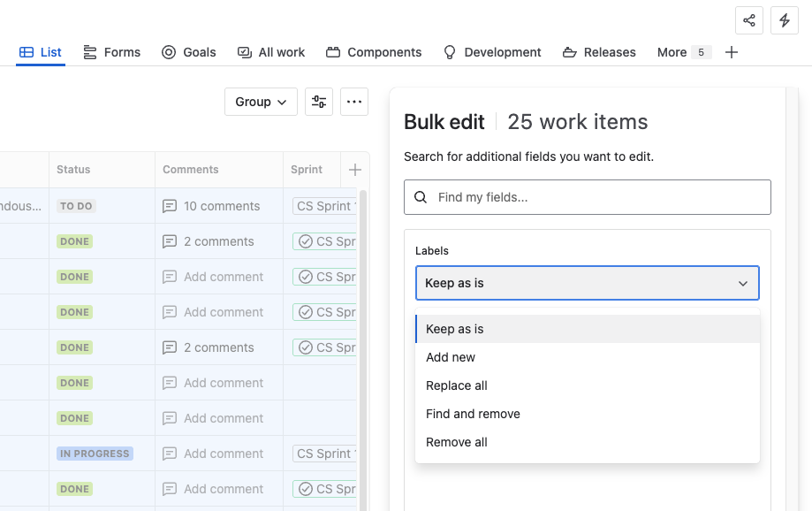Screen dimensions: 812x511
Task: Select the Remove all option
Action: pos(457,441)
